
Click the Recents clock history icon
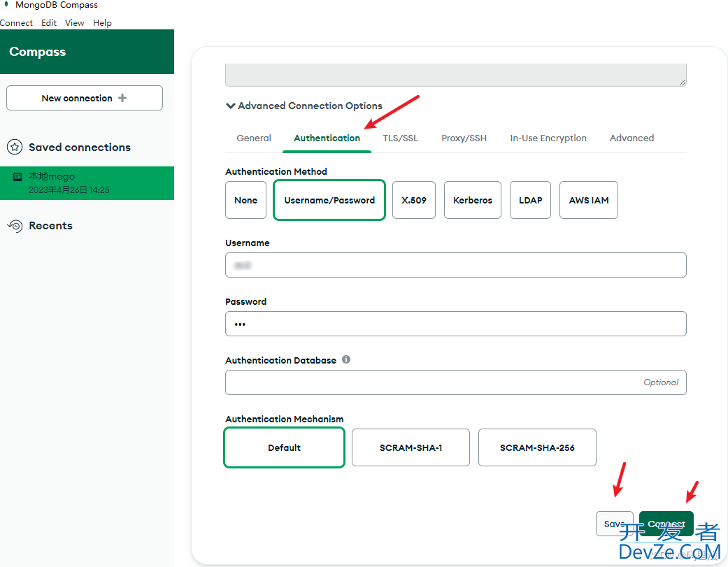(x=15, y=226)
